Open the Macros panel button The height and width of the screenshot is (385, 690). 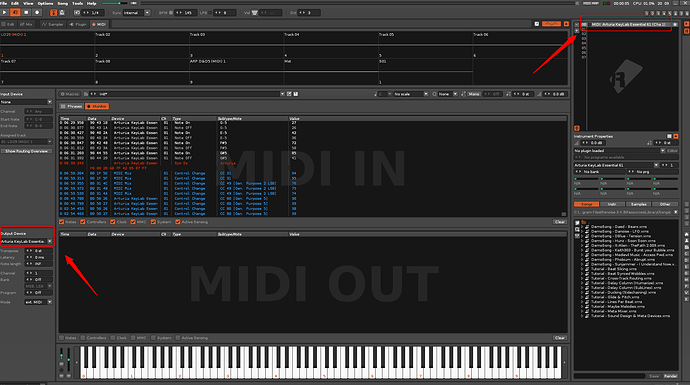[70, 94]
